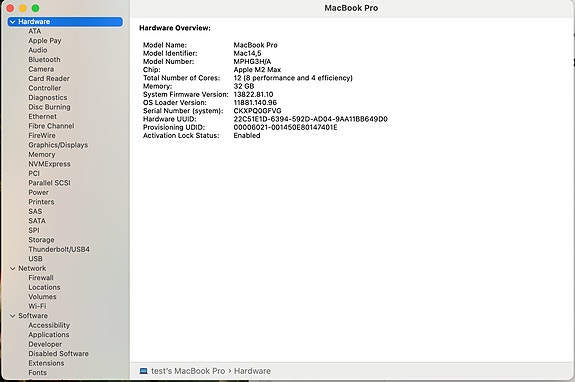The height and width of the screenshot is (382, 575).
Task: View Graphics/Displays details
Action: [x=58, y=145]
